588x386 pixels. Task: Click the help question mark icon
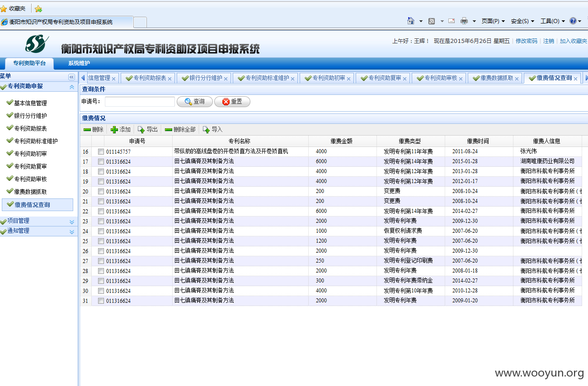click(x=573, y=21)
